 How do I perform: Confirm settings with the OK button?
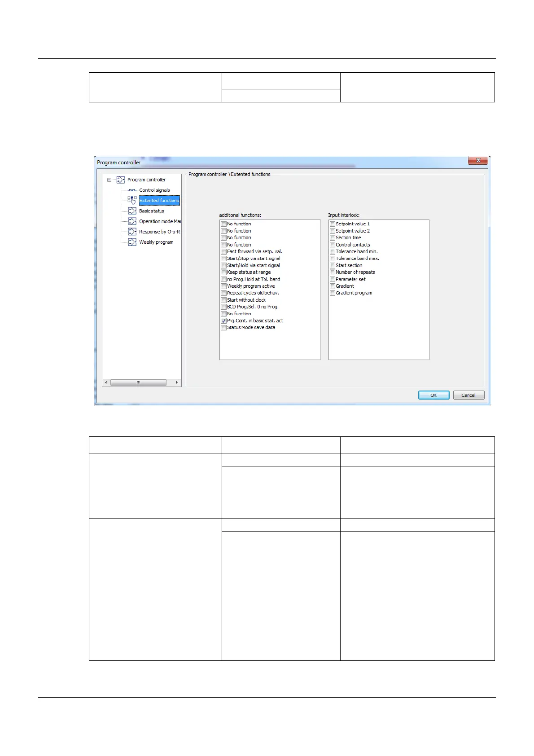coord(433,395)
